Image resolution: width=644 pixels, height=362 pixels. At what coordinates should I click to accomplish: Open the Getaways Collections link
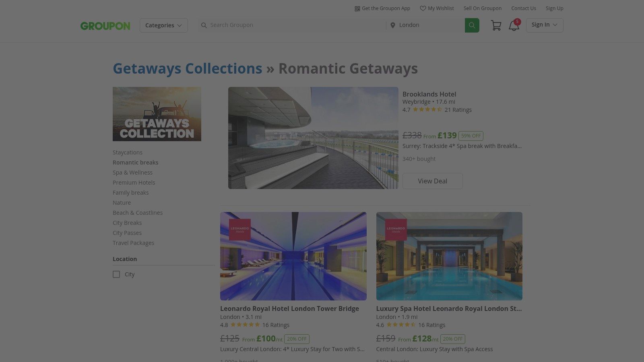point(187,68)
